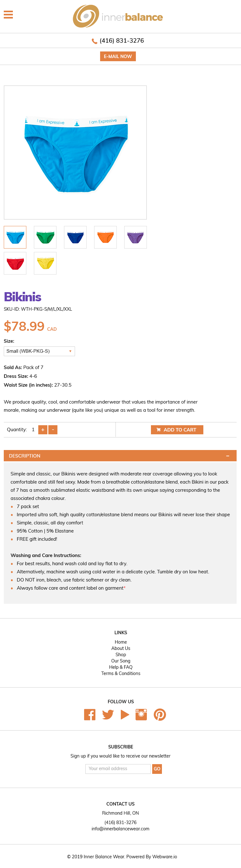Select the purple bikini thumbnail
This screenshot has width=241, height=868.
coord(136,237)
